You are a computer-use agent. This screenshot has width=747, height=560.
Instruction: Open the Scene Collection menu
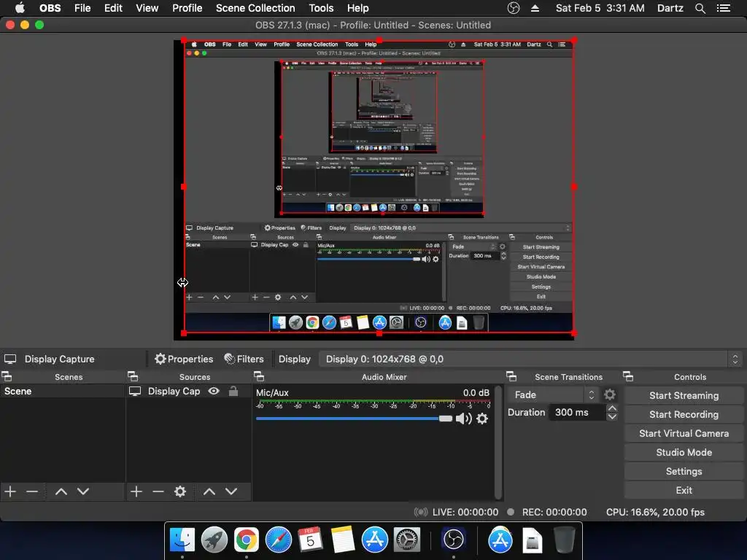click(255, 8)
